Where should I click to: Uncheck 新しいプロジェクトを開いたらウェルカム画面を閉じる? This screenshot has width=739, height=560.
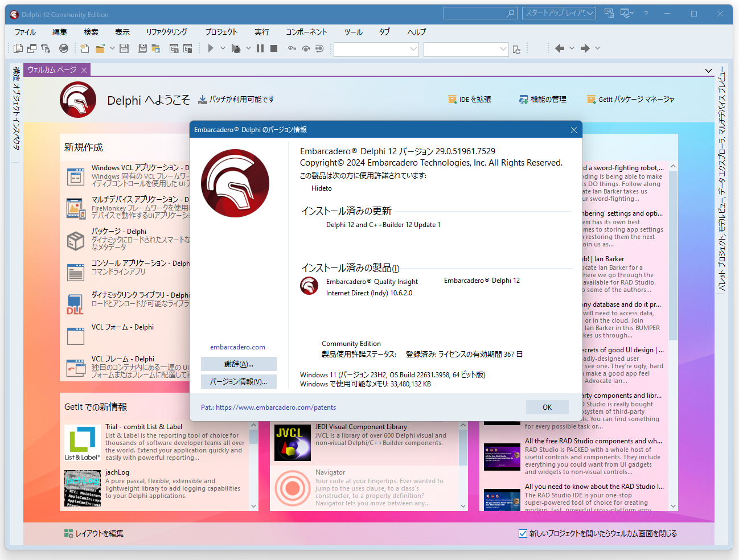[x=522, y=533]
